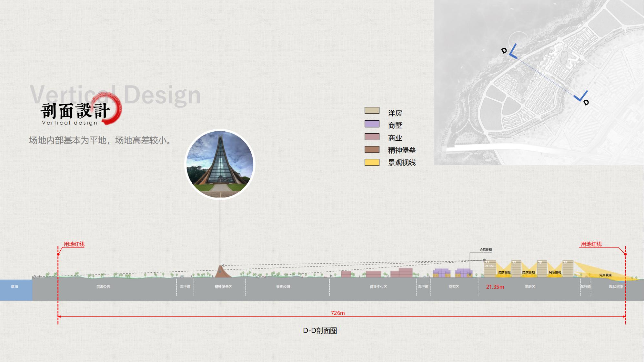This screenshot has height=362, width=644.
Task: Click the 726m dimension label
Action: coord(337,313)
